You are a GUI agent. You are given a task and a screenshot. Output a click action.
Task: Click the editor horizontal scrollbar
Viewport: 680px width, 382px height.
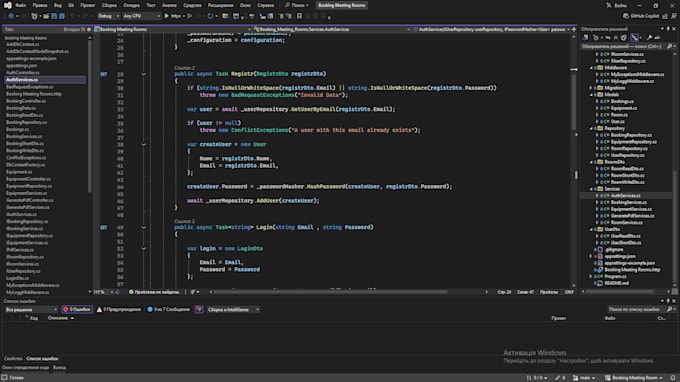point(330,292)
